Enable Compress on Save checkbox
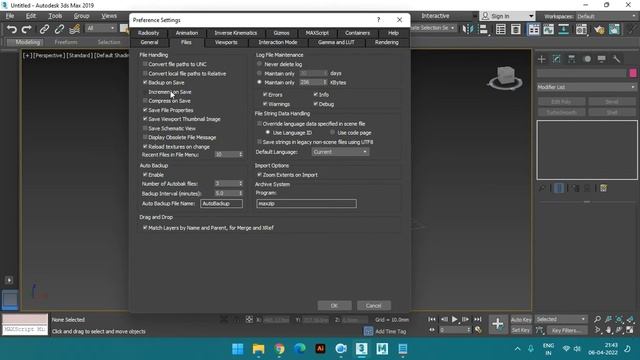 [x=145, y=101]
